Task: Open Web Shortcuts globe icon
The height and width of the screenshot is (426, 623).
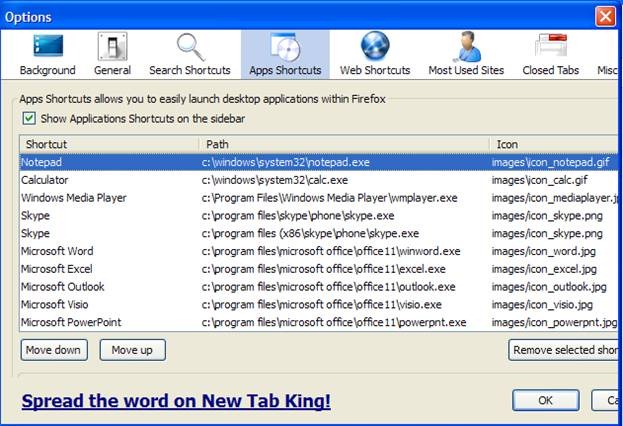Action: pos(375,47)
